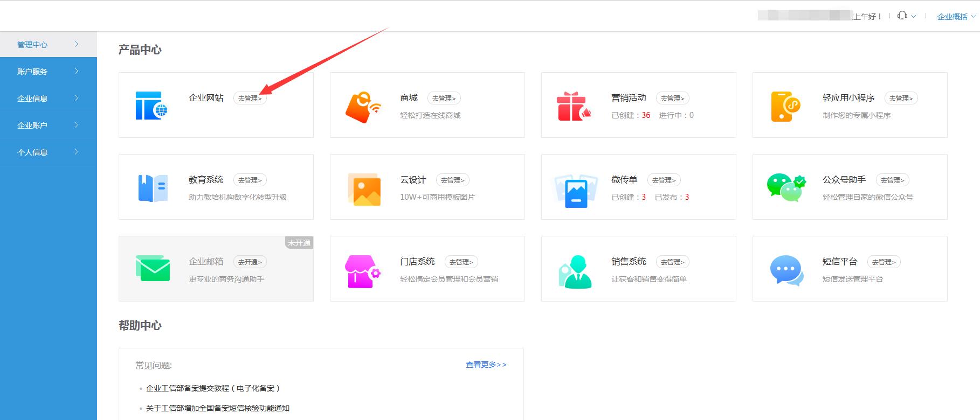Open 去管理 for 云设计
Image resolution: width=980 pixels, height=420 pixels.
453,180
